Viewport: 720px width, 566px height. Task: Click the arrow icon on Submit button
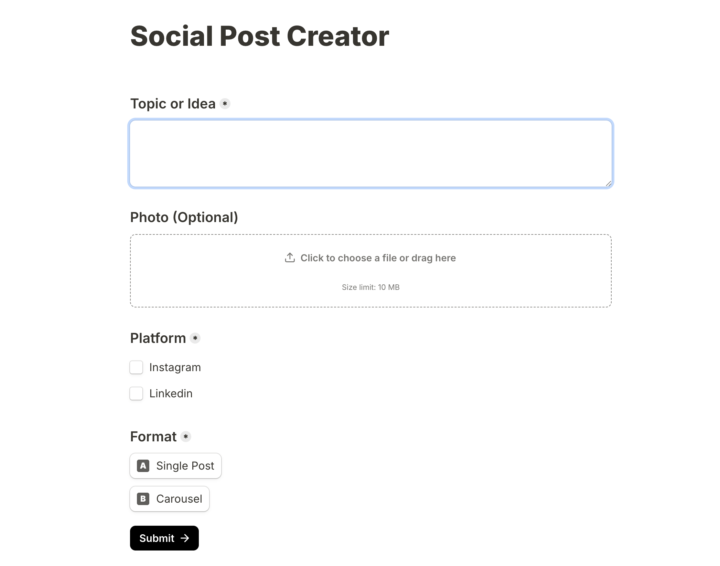(x=185, y=538)
